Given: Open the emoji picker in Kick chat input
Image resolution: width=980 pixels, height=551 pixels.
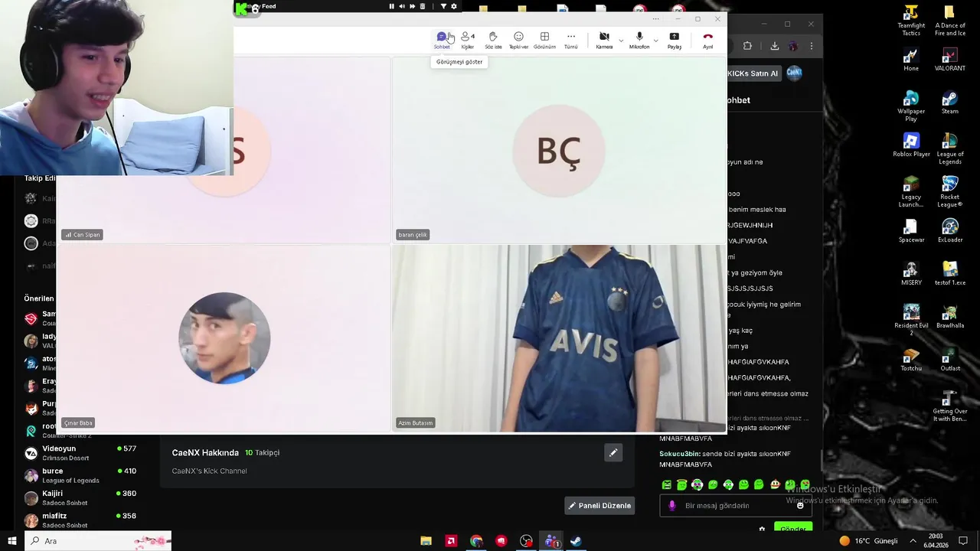Looking at the screenshot, I should (x=800, y=506).
